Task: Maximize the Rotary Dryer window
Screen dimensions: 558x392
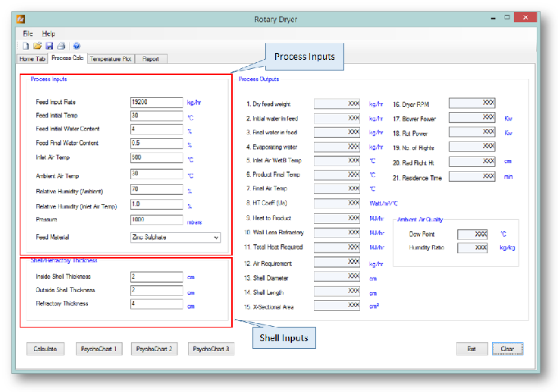Action: tap(506, 17)
